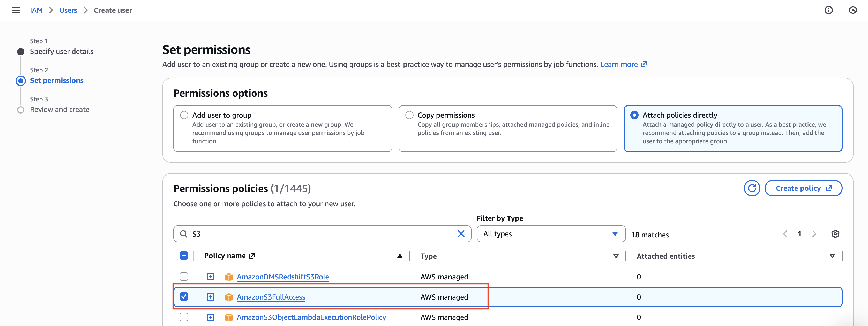This screenshot has height=326, width=868.
Task: Go to next policies page
Action: (x=814, y=234)
